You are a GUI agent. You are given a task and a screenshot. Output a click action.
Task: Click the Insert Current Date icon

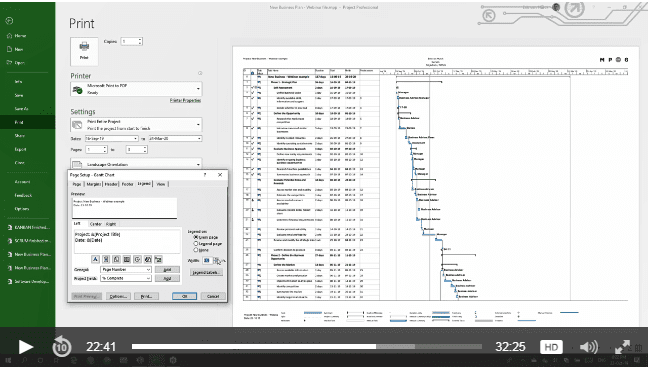click(x=127, y=259)
